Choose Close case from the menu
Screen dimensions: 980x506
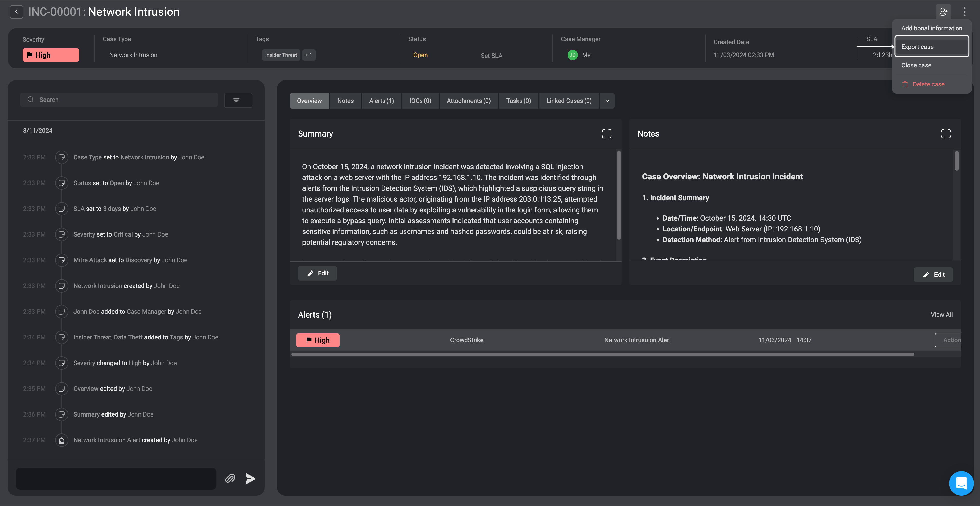coord(931,65)
